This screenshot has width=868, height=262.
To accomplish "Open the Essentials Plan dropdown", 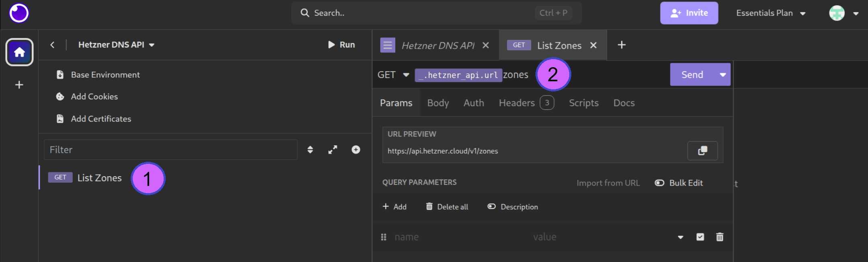I will pyautogui.click(x=771, y=13).
